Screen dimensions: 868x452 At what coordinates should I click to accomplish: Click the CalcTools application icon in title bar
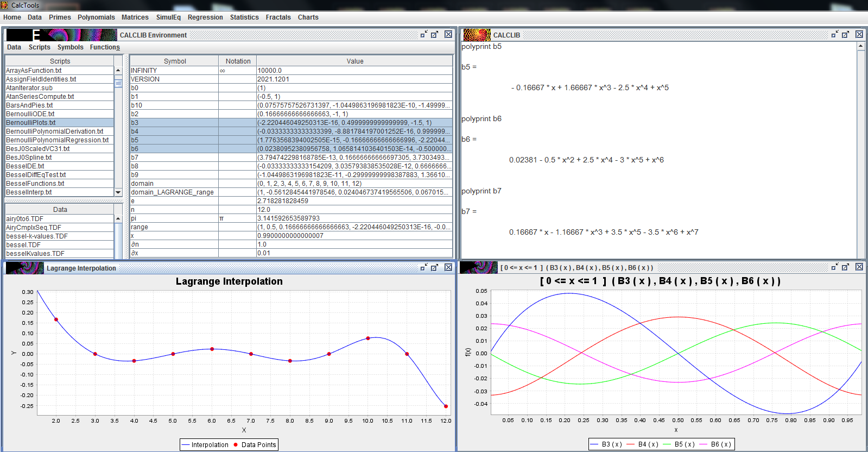[x=4, y=5]
